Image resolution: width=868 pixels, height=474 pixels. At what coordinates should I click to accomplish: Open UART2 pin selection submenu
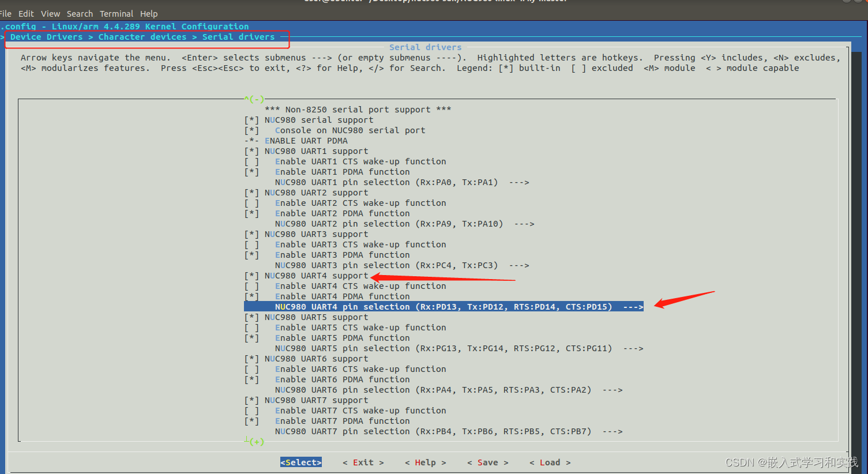click(x=405, y=224)
